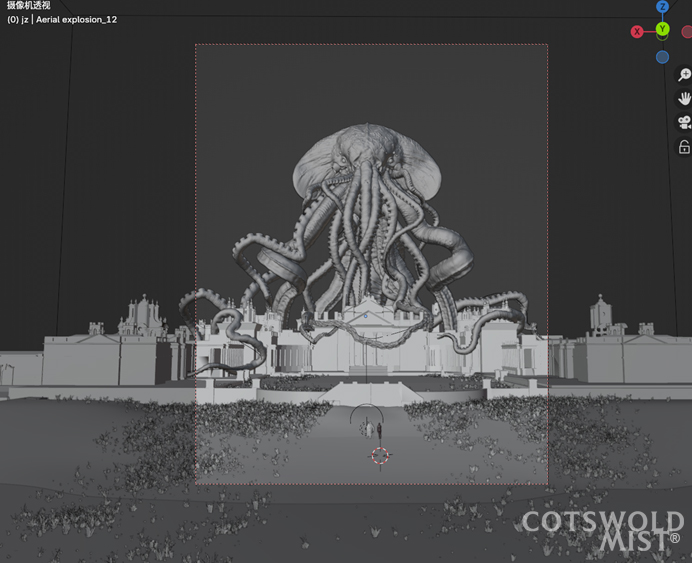Image resolution: width=692 pixels, height=563 pixels.
Task: Click the red-white 3D cursor crosshair
Action: click(x=380, y=456)
